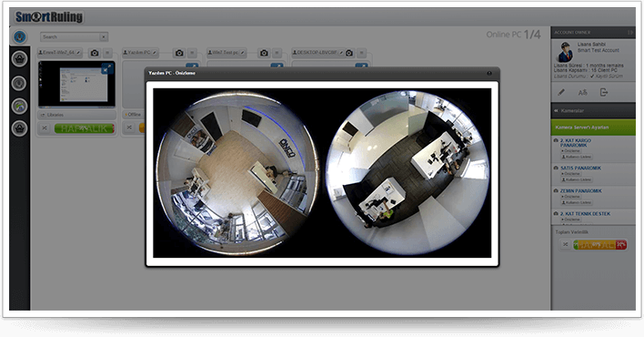644x337 pixels.
Task: Open the menu button for EmreT-Win7_64
Action: pos(107,53)
